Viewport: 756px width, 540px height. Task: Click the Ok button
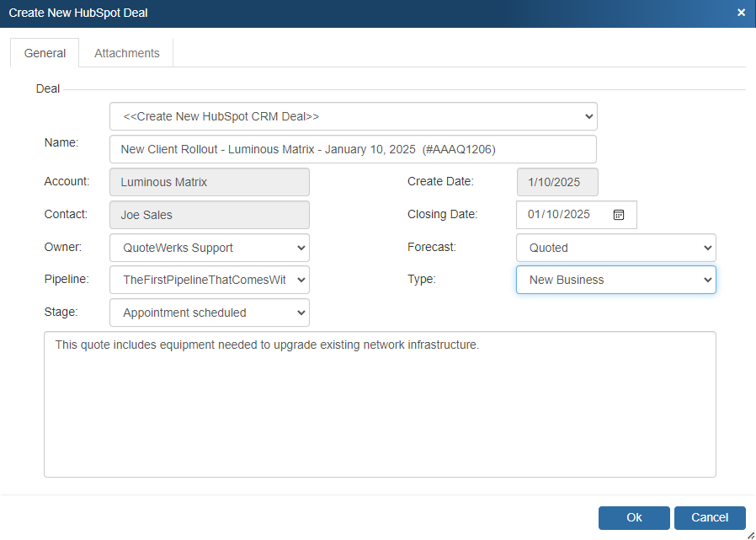[634, 517]
